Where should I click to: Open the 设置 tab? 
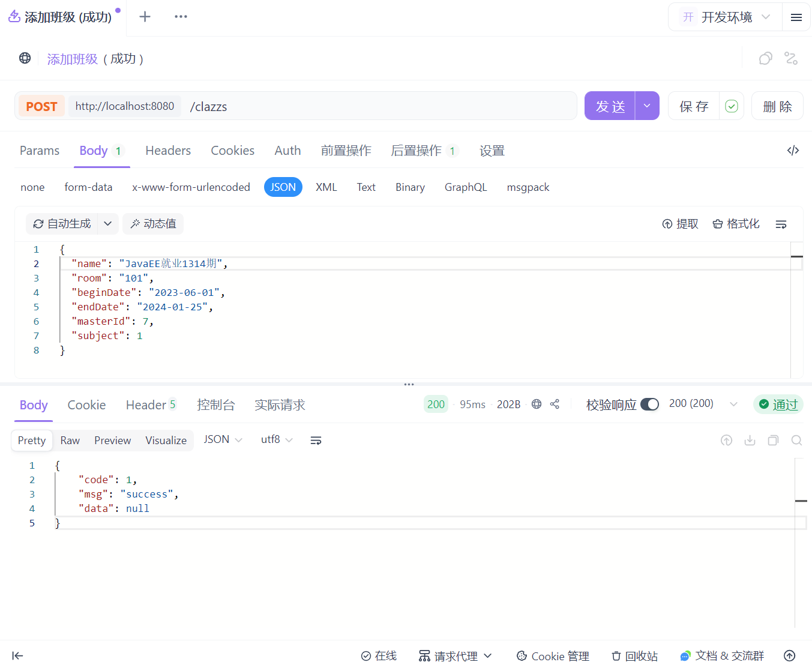[x=492, y=151]
